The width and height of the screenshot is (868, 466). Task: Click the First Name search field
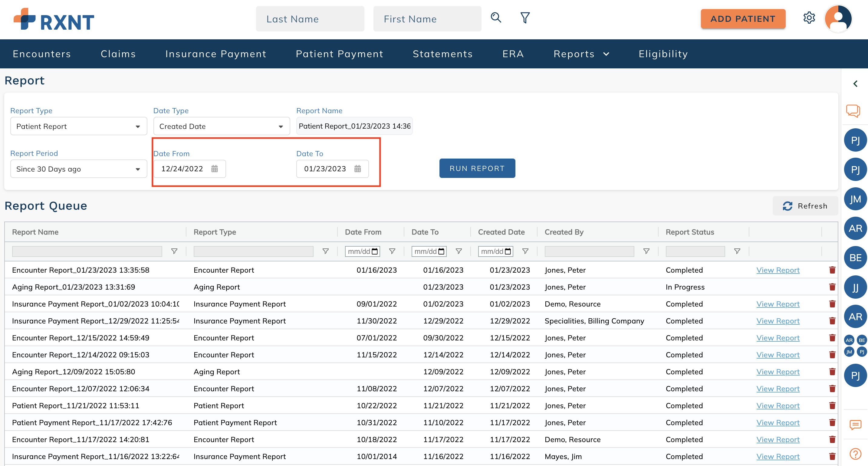pyautogui.click(x=427, y=19)
